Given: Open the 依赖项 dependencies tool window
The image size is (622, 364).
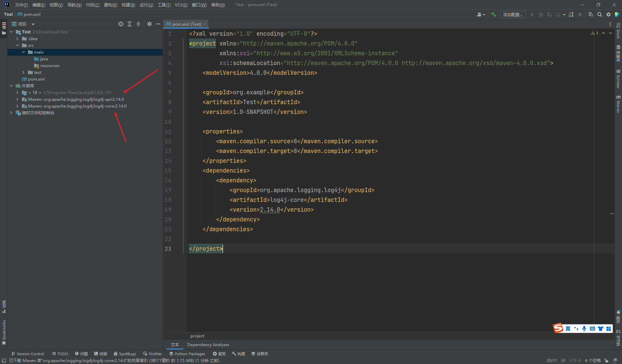Looking at the screenshot, I should [260, 354].
